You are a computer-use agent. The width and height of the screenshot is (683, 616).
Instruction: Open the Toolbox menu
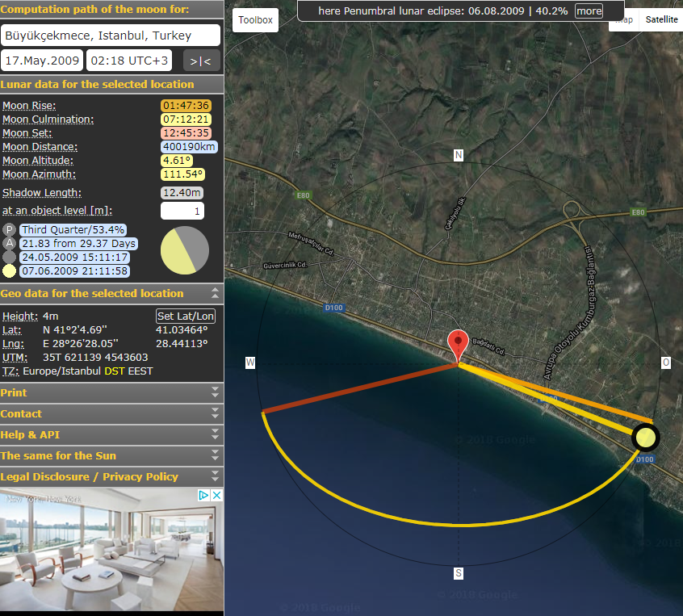pos(255,20)
